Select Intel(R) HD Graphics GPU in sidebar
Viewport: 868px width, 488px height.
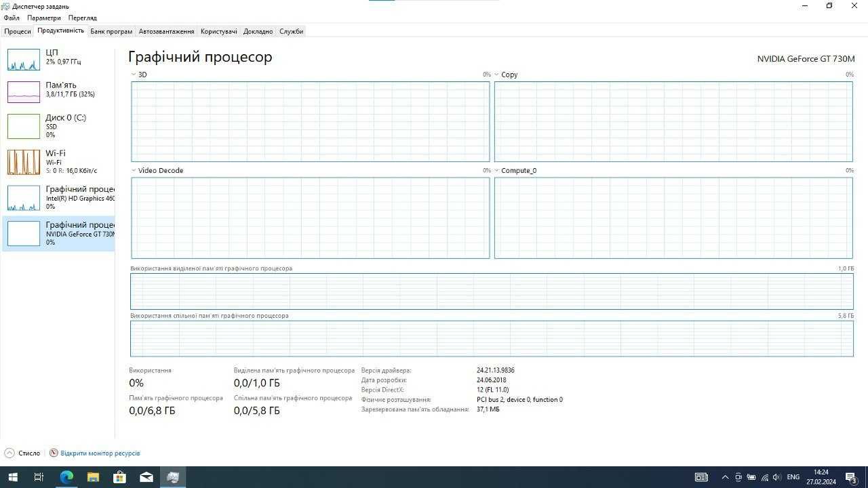(58, 198)
